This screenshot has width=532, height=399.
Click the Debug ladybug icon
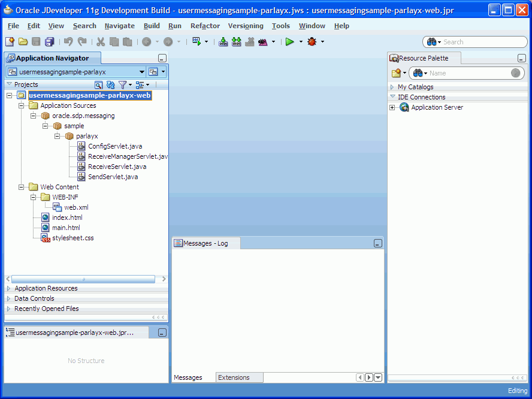312,42
